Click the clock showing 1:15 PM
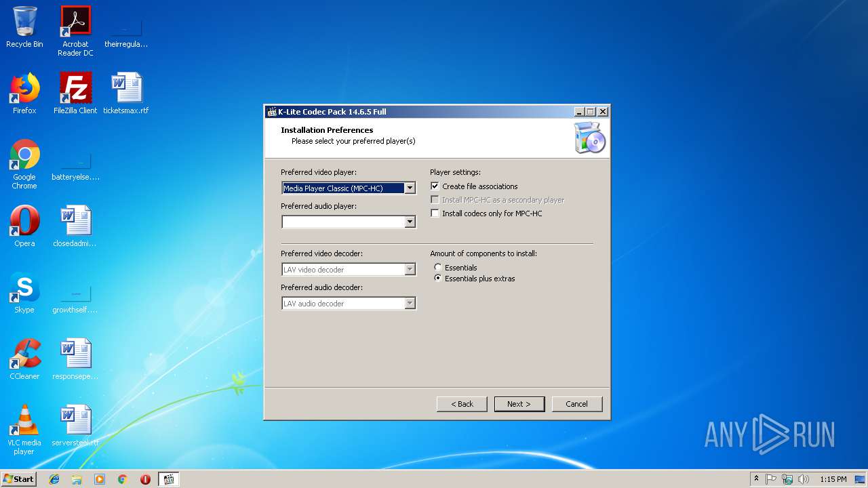Screen dimensions: 868x488 click(x=833, y=479)
